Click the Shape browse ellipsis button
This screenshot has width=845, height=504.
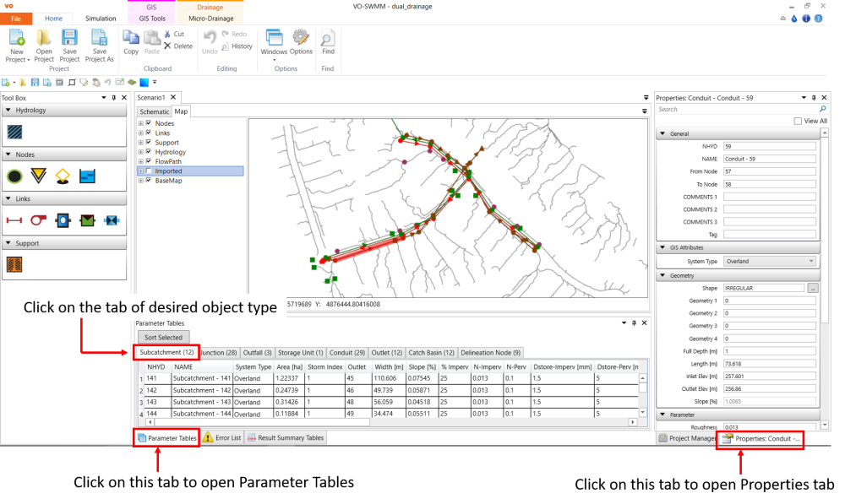(813, 289)
